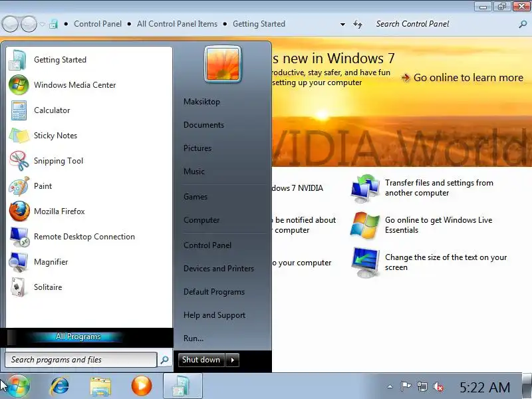Open Help and Support
Image resolution: width=532 pixels, height=399 pixels.
coord(214,315)
